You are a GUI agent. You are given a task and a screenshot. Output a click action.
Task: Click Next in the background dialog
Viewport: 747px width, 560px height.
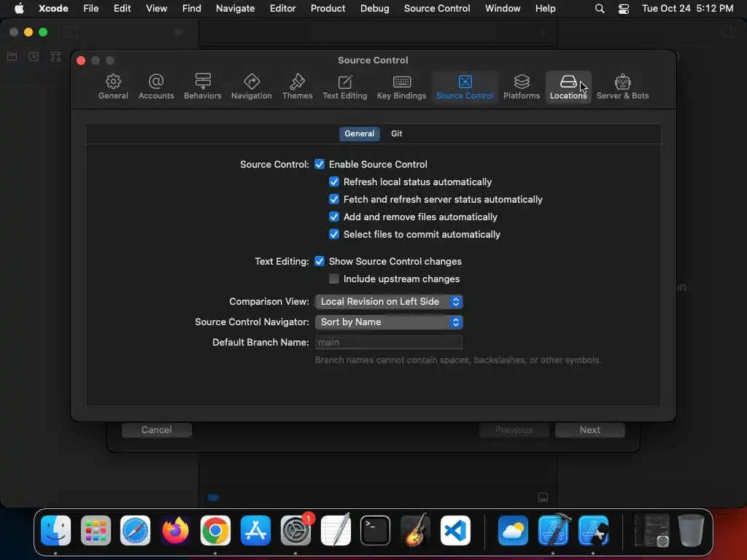point(589,430)
